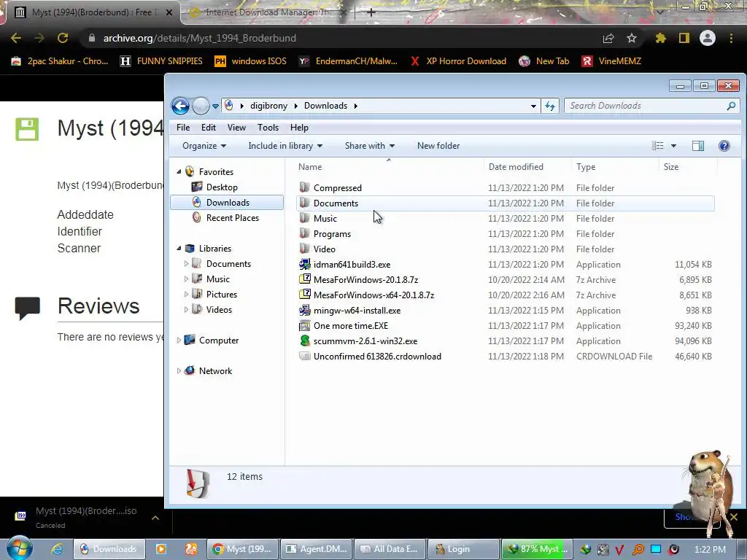Click the MesaForWindows-20.1.8.7z archive icon

point(304,279)
